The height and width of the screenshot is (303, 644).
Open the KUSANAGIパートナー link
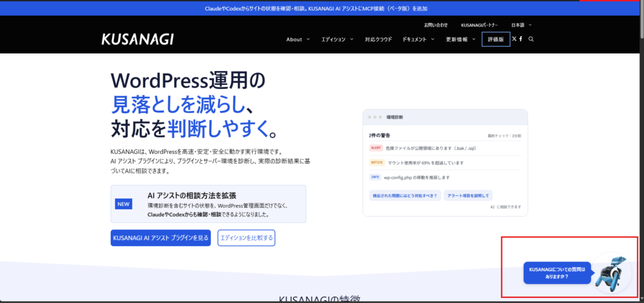pyautogui.click(x=479, y=25)
